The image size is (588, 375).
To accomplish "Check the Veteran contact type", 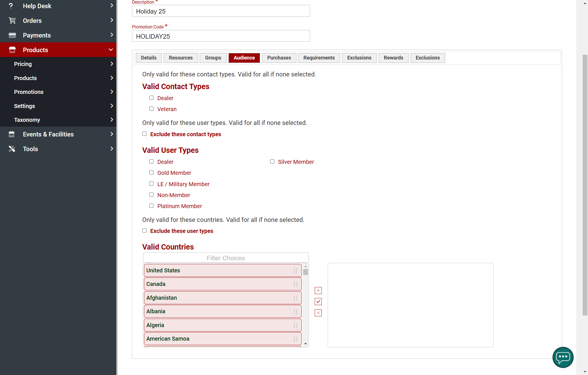I will pos(152,109).
